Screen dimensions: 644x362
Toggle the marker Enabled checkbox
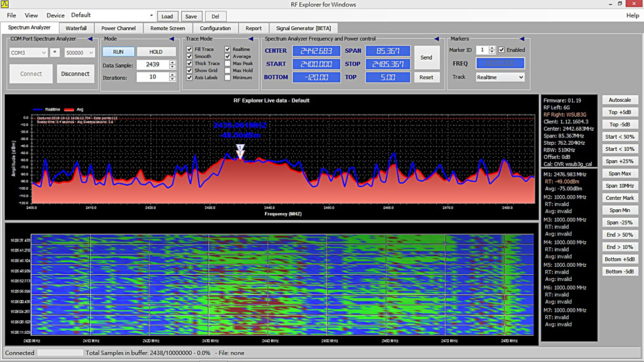pos(502,50)
